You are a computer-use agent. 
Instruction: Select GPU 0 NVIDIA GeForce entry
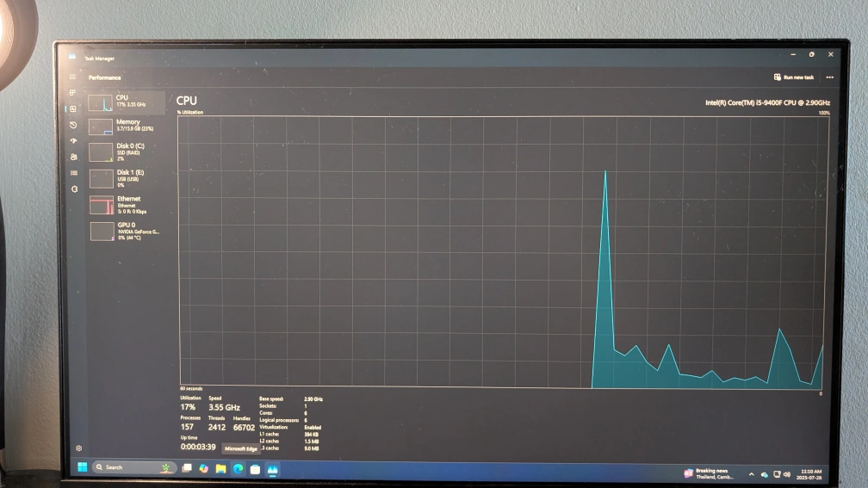[126, 230]
